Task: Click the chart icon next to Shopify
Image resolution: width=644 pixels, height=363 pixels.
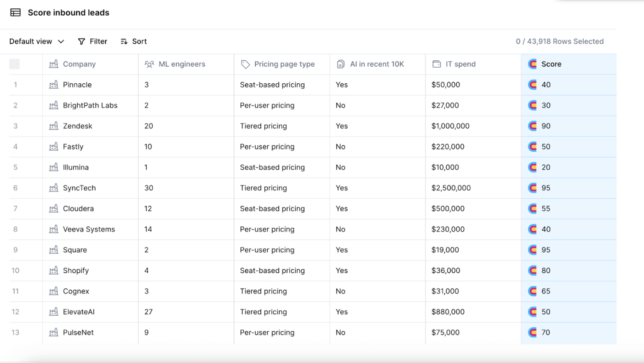Action: (54, 271)
